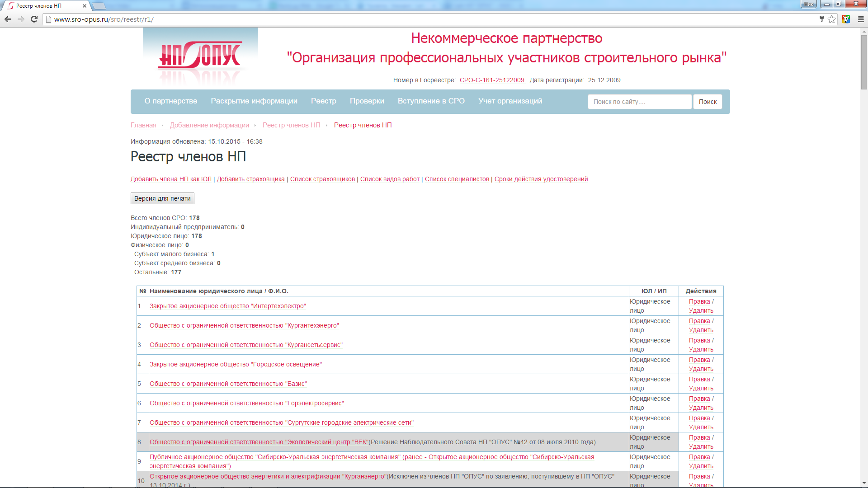Screen dimensions: 868x488
Task: Click the browser forward arrow
Action: pyautogui.click(x=21, y=19)
